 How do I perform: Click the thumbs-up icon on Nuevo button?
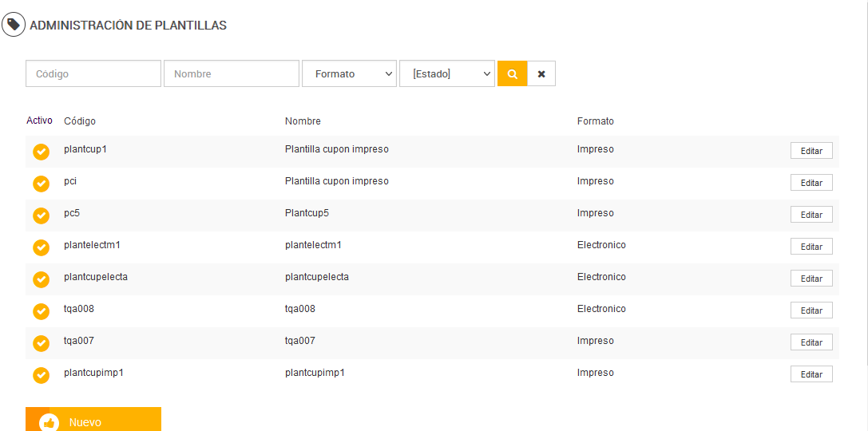(50, 422)
